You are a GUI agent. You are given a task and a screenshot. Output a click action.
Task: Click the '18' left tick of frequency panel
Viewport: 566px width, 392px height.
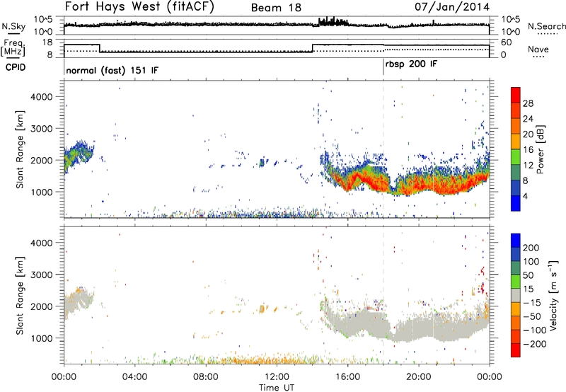click(47, 42)
